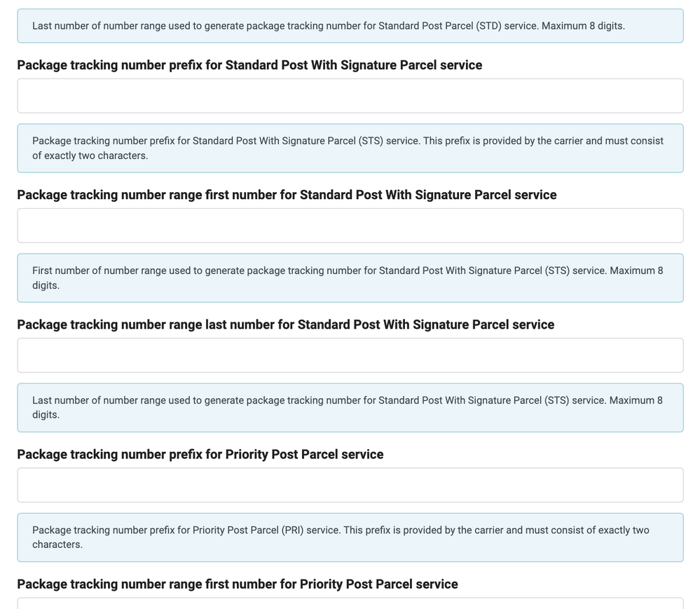Click the STS last number help box
700x609 pixels.
(350, 407)
